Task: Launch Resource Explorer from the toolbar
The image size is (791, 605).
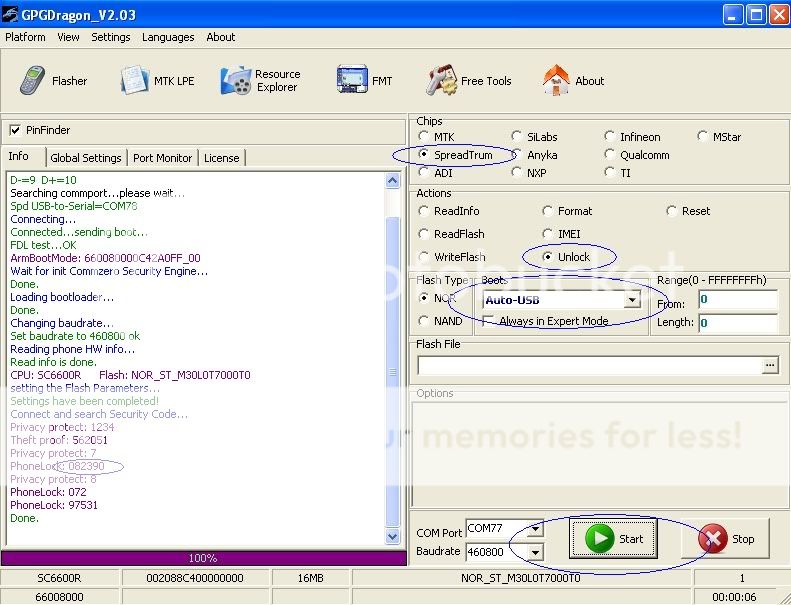Action: (x=261, y=81)
